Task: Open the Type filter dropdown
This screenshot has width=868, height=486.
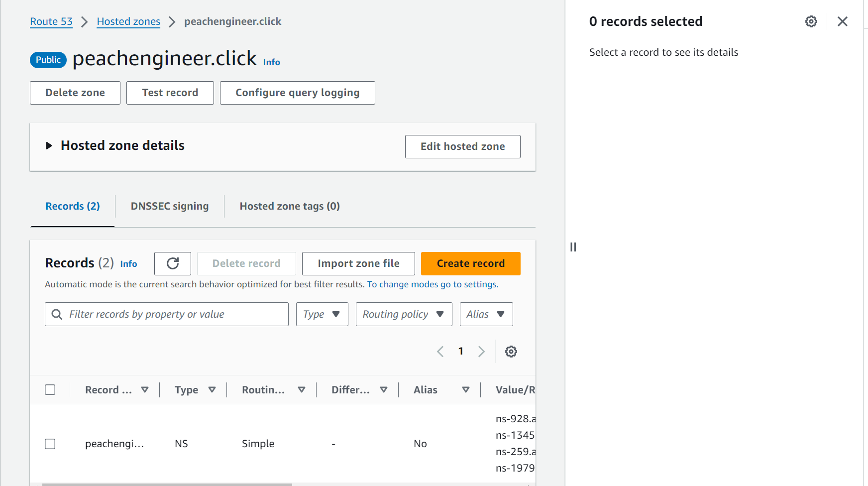Action: pyautogui.click(x=322, y=314)
